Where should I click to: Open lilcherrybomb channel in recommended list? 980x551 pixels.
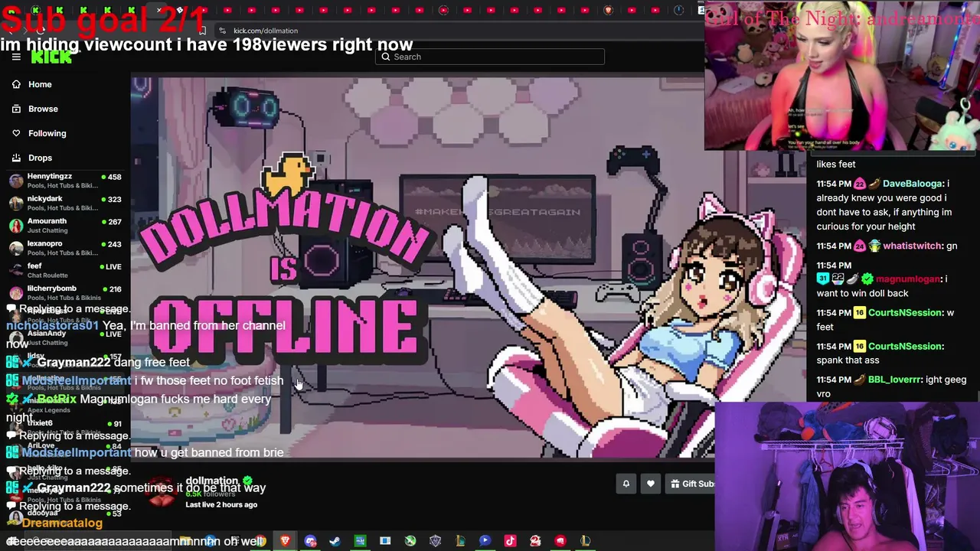[65, 292]
